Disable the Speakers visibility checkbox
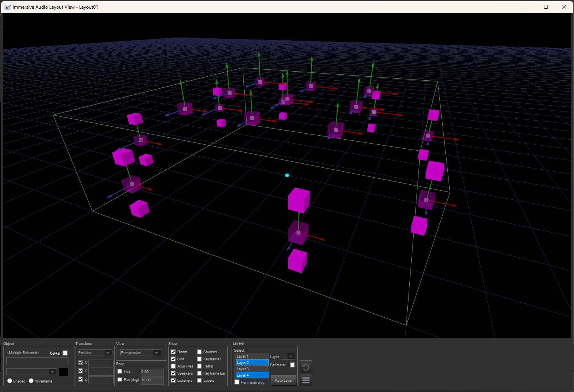Image resolution: width=574 pixels, height=392 pixels. pyautogui.click(x=173, y=373)
